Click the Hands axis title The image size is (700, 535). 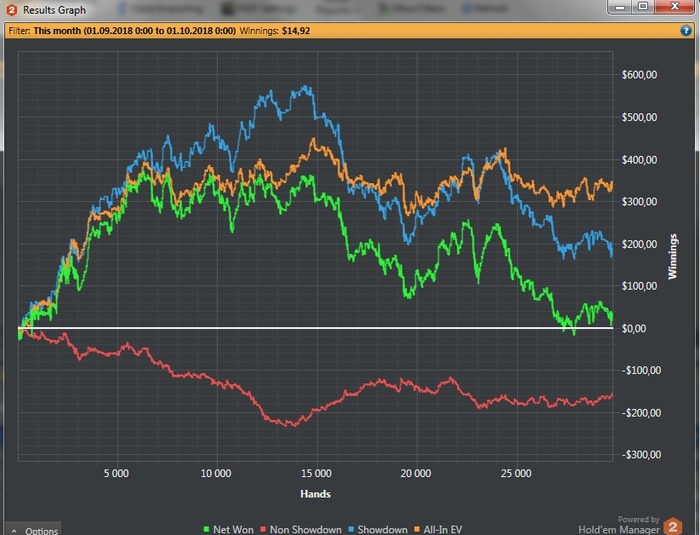(x=316, y=494)
